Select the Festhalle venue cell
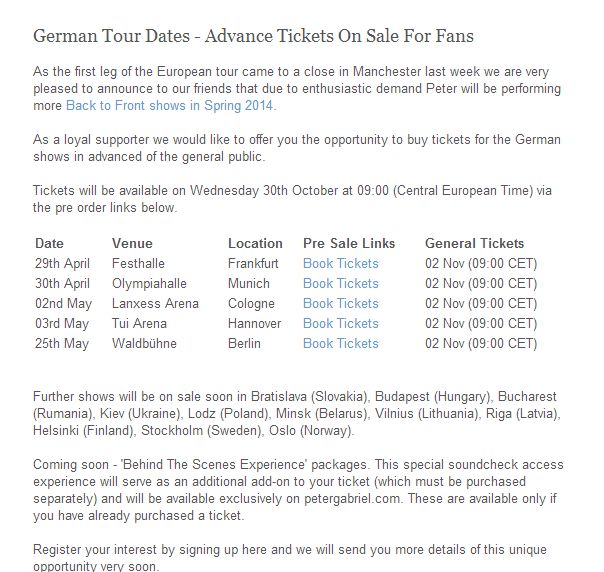This screenshot has width=604, height=572. click(x=138, y=263)
